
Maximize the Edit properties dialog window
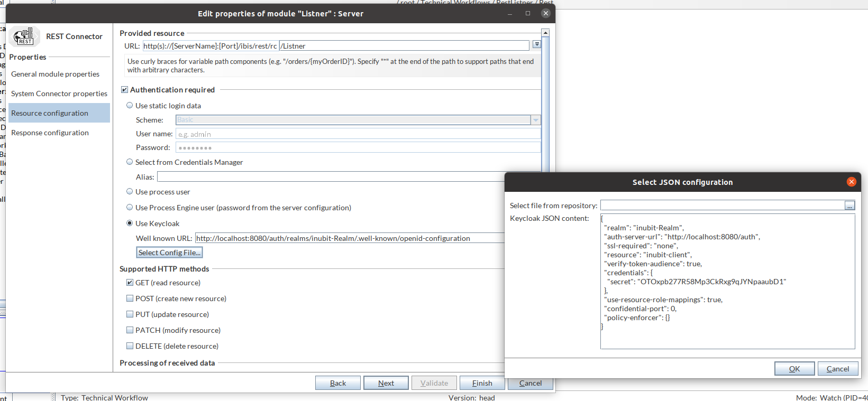click(x=527, y=14)
